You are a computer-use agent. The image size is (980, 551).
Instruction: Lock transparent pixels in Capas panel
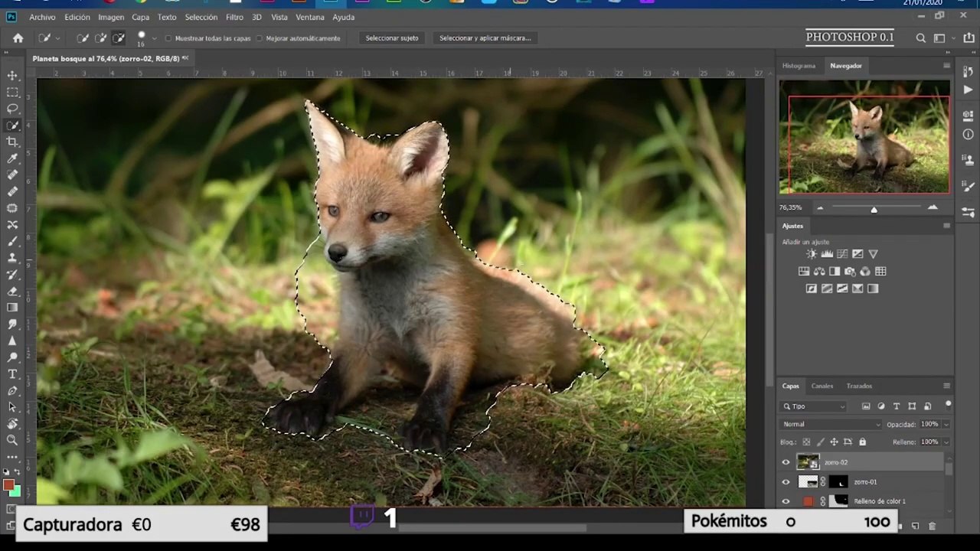click(x=806, y=442)
